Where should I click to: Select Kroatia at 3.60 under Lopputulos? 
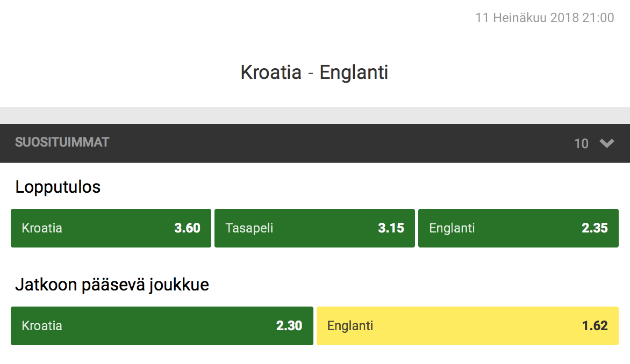111,228
